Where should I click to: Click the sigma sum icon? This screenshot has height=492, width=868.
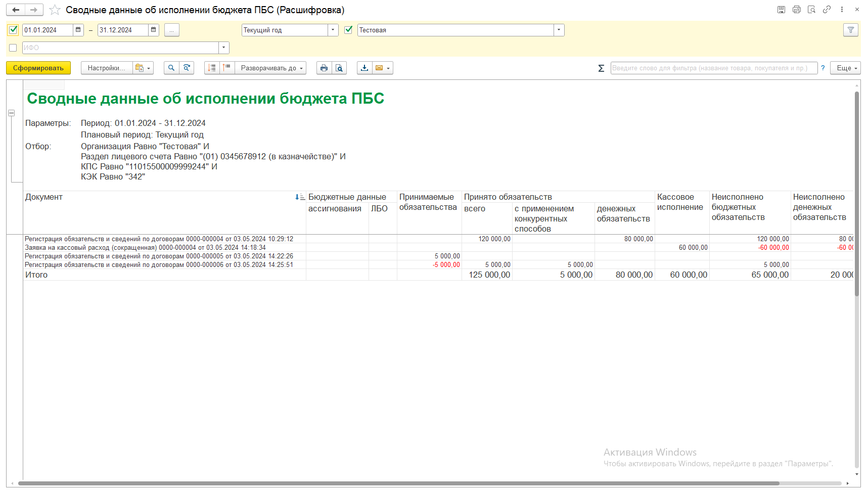pyautogui.click(x=601, y=68)
